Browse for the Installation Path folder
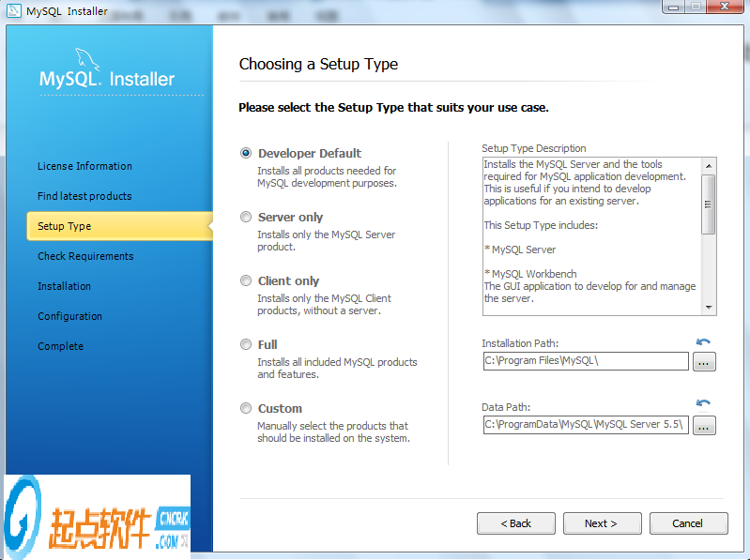 (704, 362)
